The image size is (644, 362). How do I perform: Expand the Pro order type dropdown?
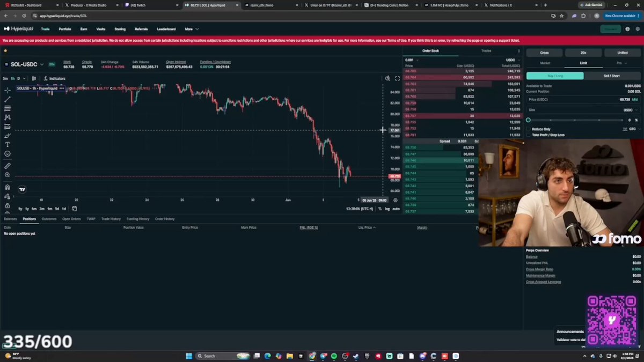pyautogui.click(x=621, y=63)
